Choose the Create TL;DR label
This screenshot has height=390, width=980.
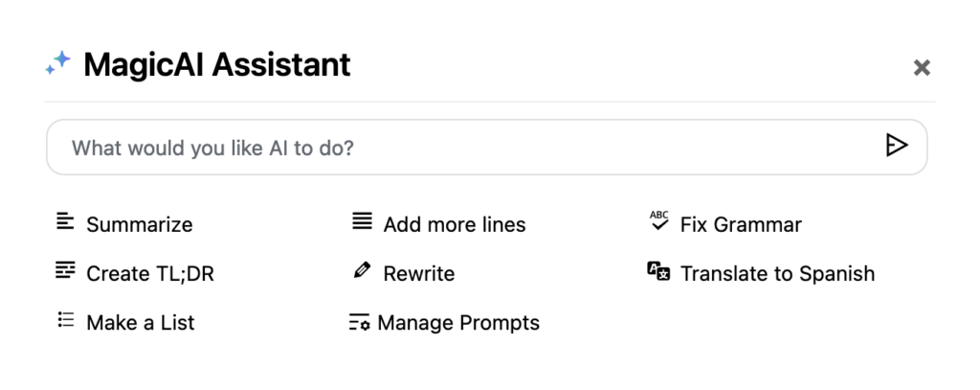pyautogui.click(x=150, y=274)
